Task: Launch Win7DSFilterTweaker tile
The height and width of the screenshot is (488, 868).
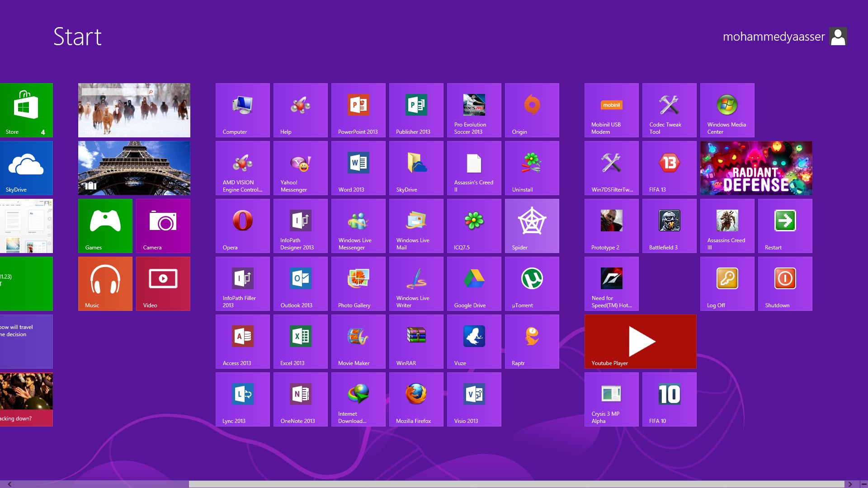Action: click(612, 168)
